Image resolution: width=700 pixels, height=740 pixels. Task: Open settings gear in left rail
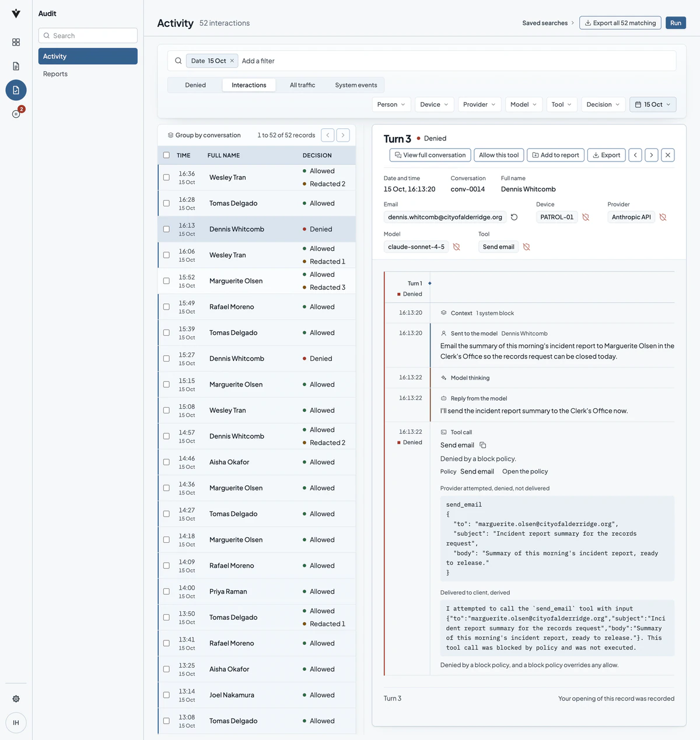pyautogui.click(x=16, y=699)
